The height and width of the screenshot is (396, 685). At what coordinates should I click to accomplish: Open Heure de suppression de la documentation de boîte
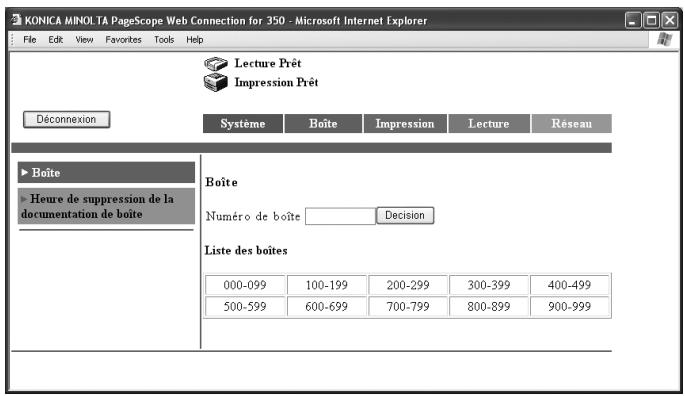tap(106, 206)
